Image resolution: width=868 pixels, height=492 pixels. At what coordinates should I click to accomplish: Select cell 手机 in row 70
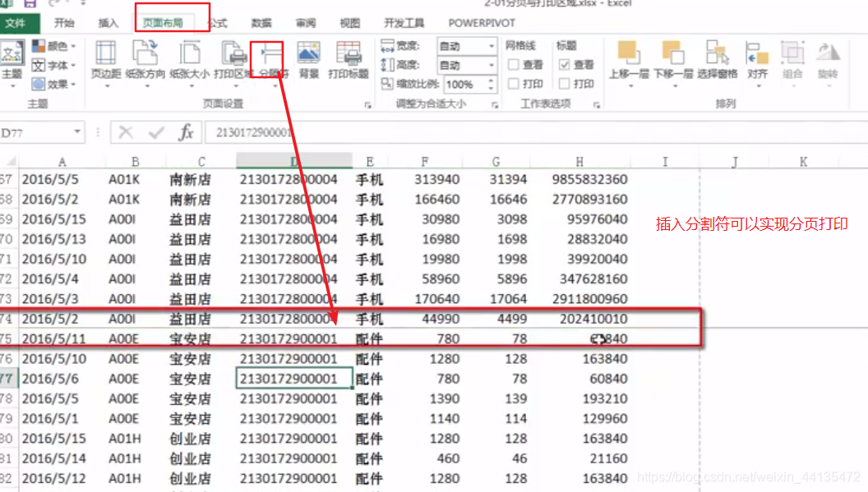click(370, 239)
